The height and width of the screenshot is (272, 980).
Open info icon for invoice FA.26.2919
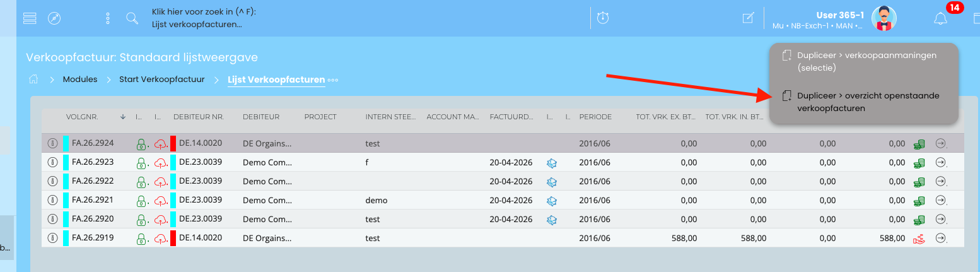[52, 239]
